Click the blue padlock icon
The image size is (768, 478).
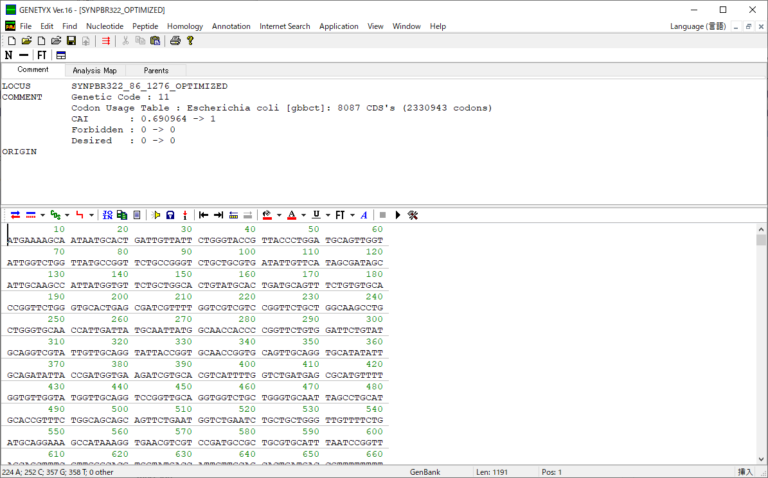170,215
